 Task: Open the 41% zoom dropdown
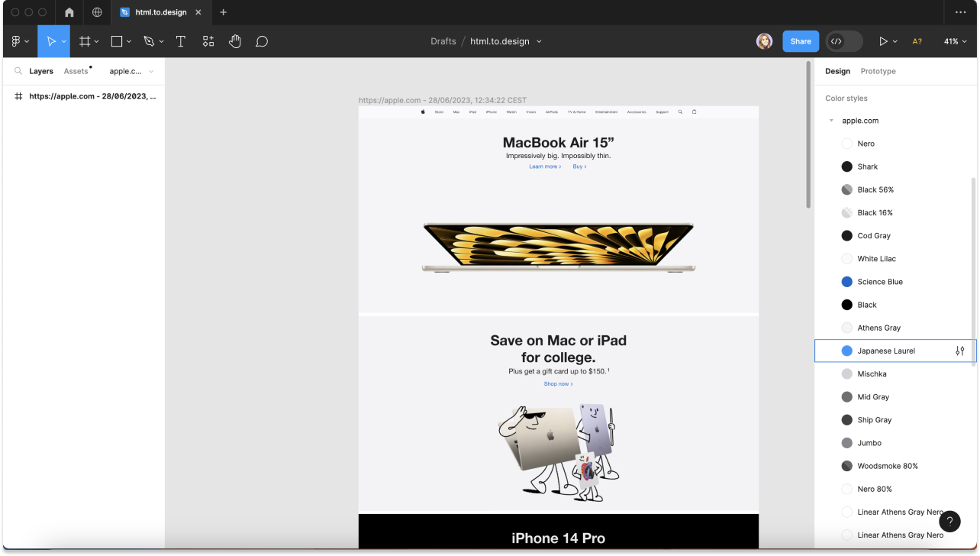[955, 41]
